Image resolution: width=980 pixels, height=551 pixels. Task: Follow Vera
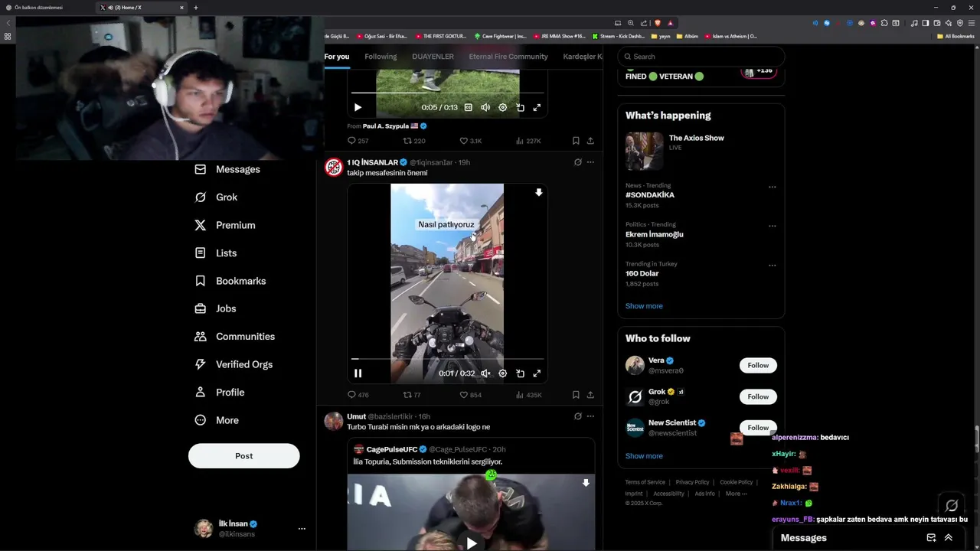pyautogui.click(x=758, y=365)
